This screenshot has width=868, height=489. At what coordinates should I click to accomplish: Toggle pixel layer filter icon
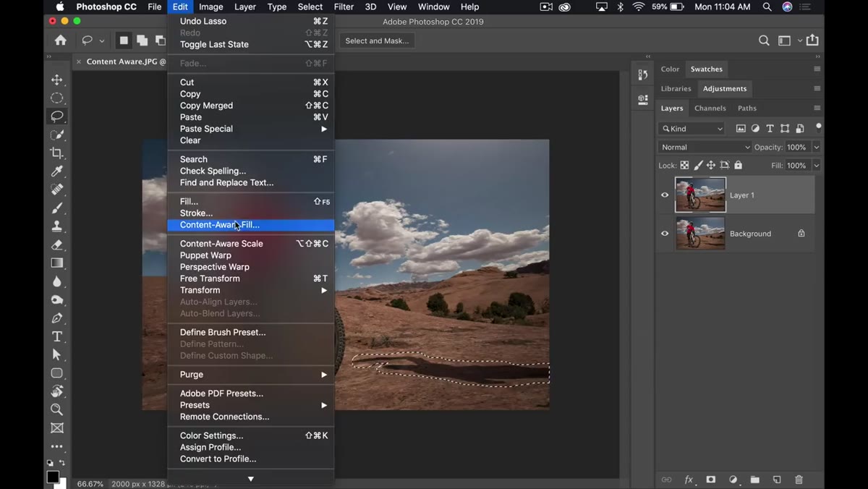pos(741,129)
